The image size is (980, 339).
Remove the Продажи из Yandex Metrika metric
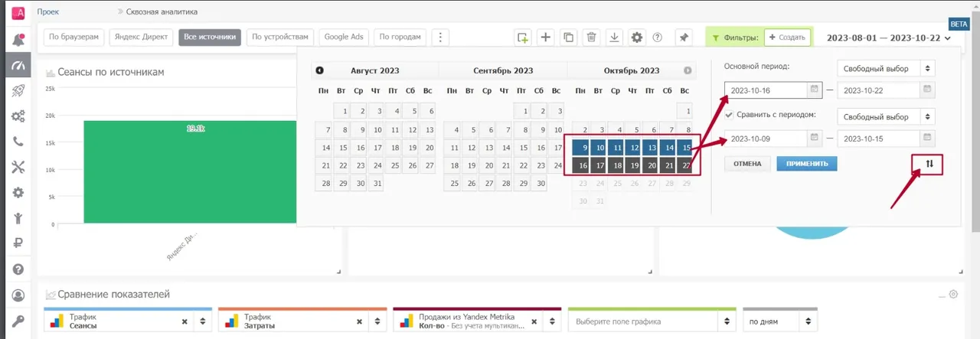[534, 322]
